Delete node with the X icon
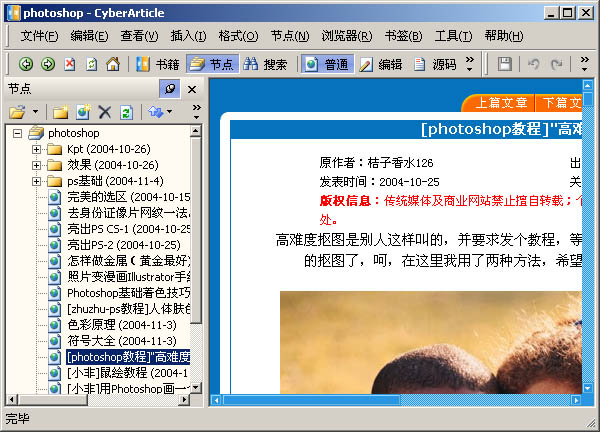 pos(104,112)
